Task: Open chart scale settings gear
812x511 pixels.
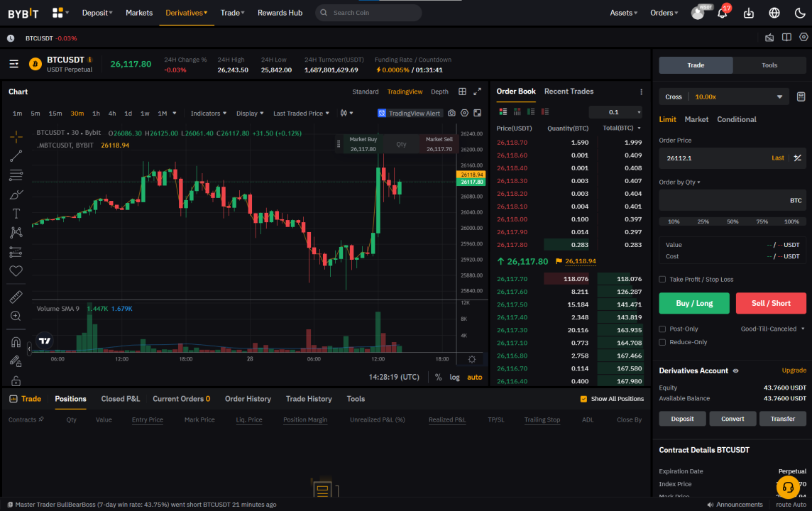Action: (x=472, y=359)
